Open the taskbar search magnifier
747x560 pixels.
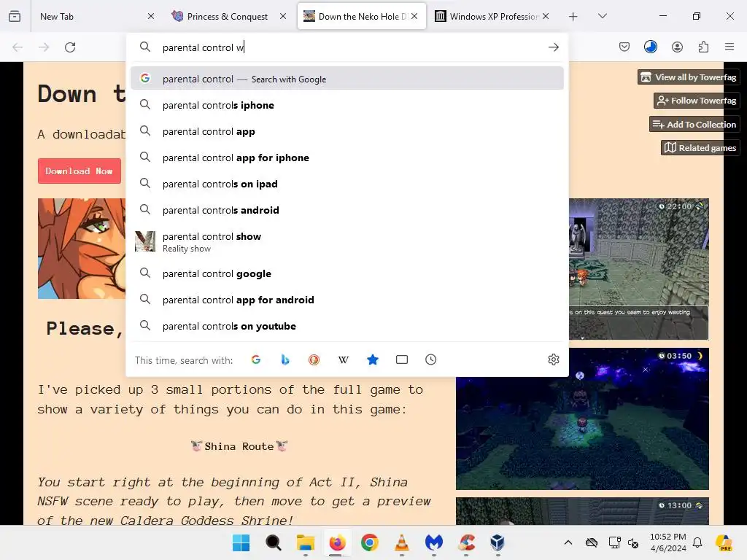tap(274, 542)
